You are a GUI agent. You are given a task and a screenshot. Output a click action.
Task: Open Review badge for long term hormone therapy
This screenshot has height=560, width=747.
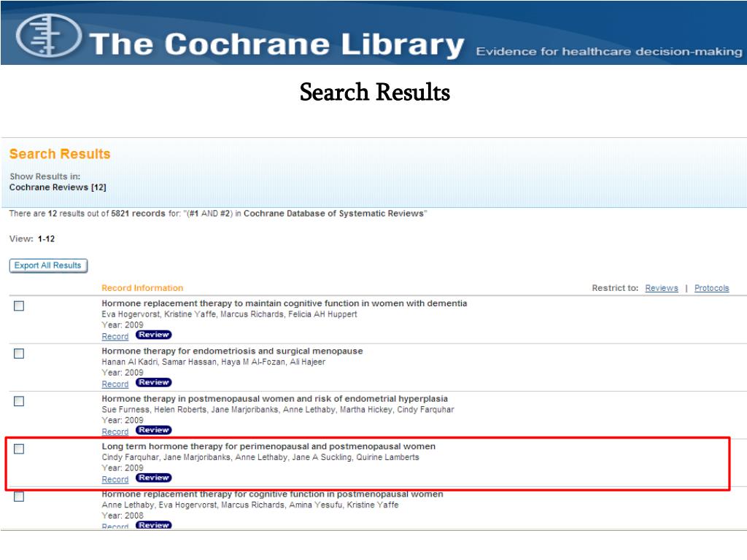coord(153,478)
